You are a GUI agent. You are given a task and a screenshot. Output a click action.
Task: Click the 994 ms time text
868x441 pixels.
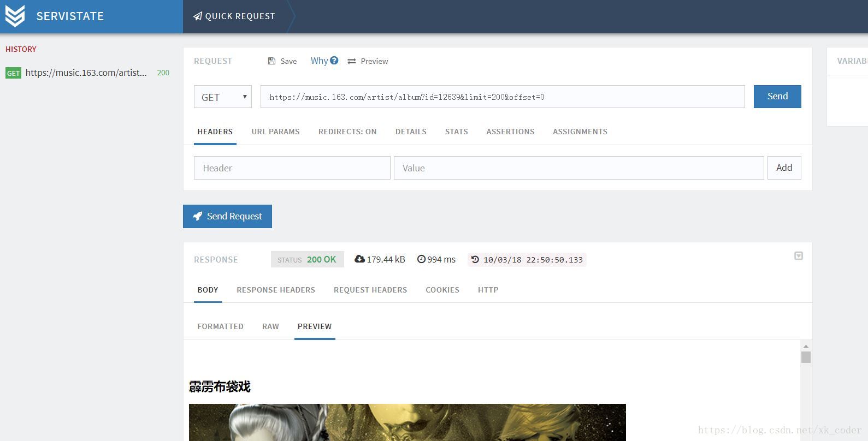point(441,259)
